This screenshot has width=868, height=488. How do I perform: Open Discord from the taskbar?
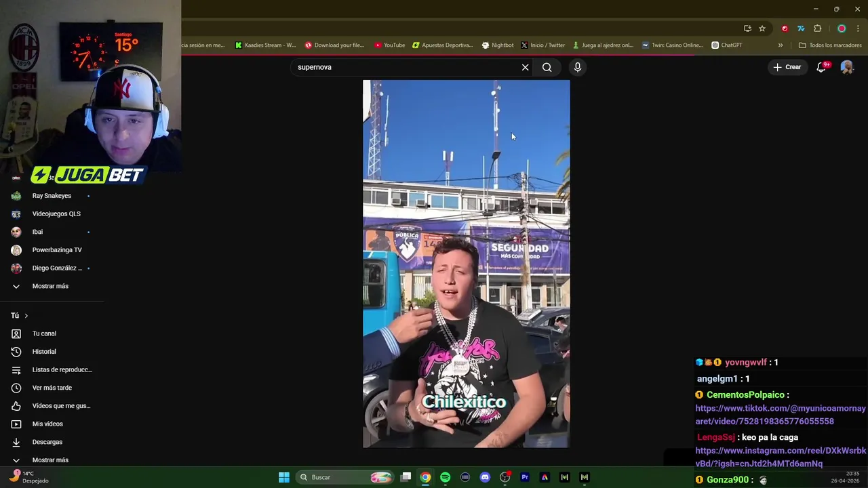[485, 477]
